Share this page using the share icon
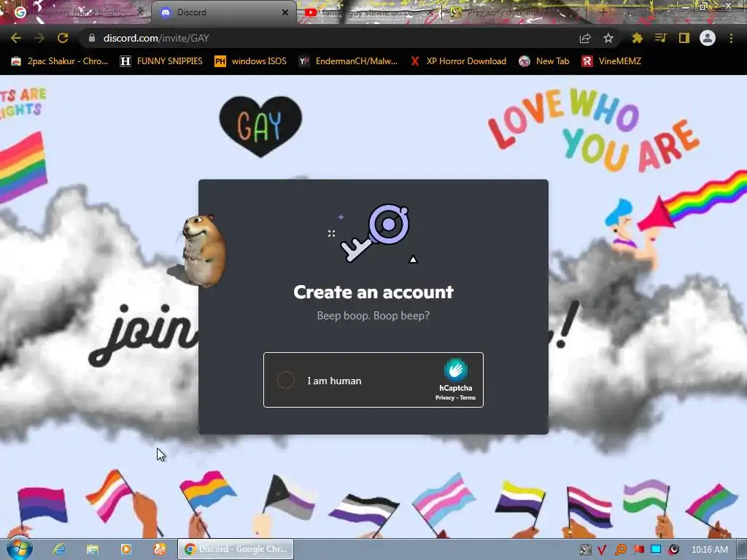Viewport: 747px width, 560px height. tap(585, 38)
